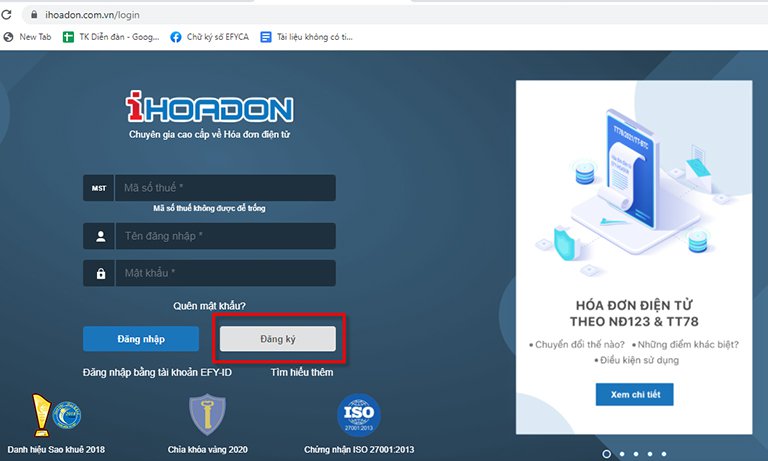Click the ISO 27001:2013 certification badge
The image size is (768, 461).
[x=358, y=416]
